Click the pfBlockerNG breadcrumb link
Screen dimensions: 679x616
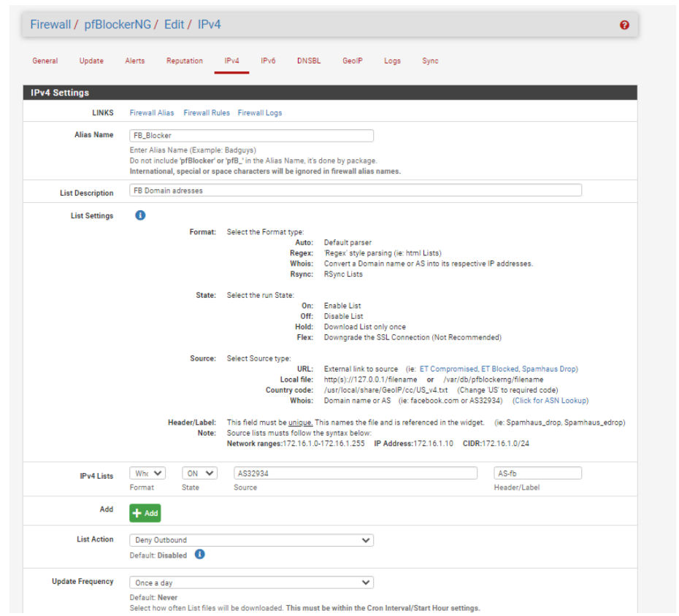118,25
